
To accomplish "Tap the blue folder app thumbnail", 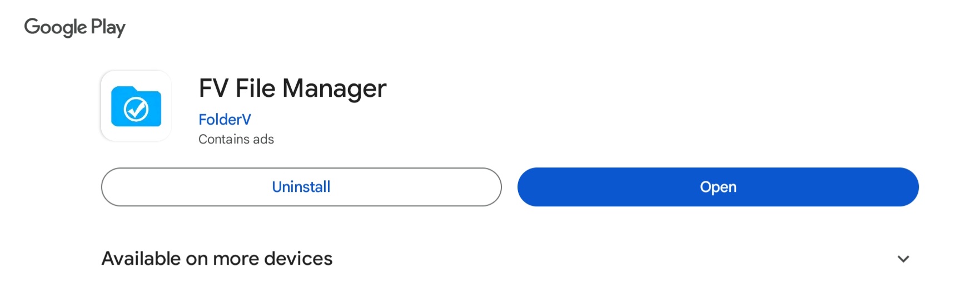I will (x=136, y=106).
